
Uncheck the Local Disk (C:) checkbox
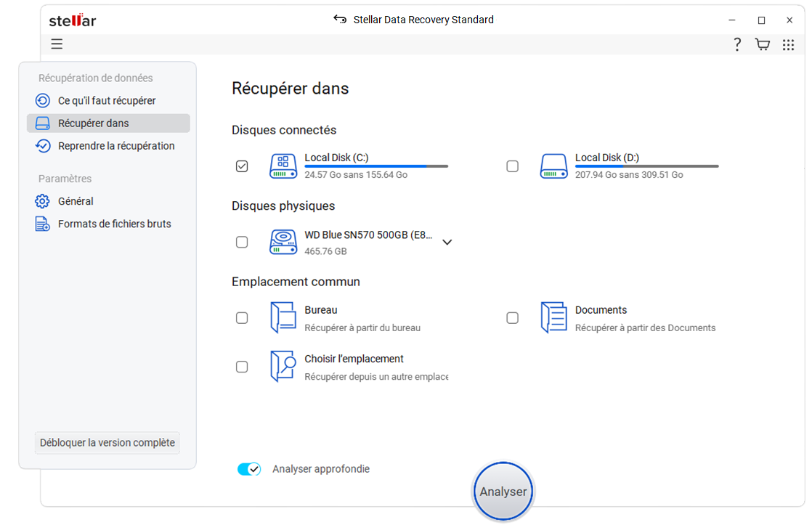242,166
